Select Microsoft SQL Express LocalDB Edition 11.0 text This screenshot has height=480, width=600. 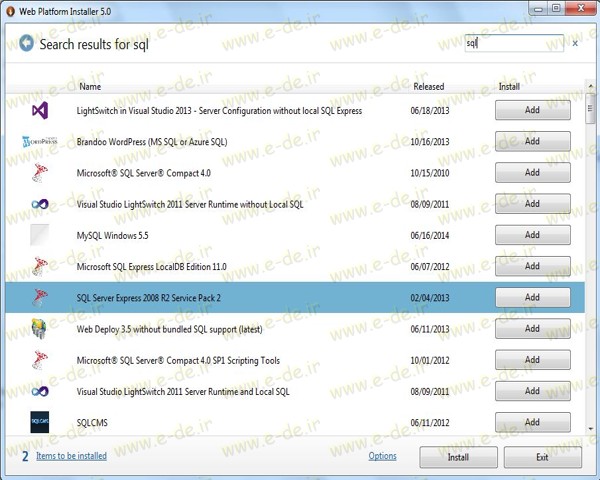[x=152, y=267]
